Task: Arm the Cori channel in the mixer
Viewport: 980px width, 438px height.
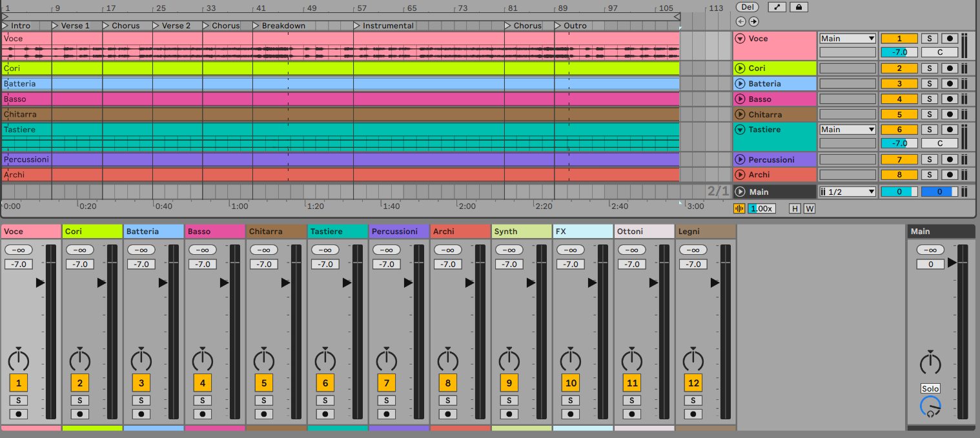Action: click(x=80, y=414)
